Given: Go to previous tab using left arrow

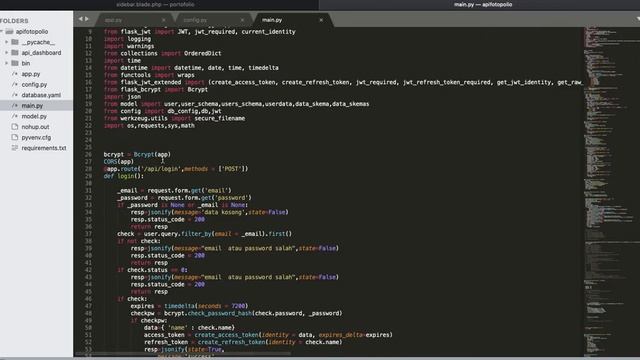Looking at the screenshot, I should pos(80,19).
